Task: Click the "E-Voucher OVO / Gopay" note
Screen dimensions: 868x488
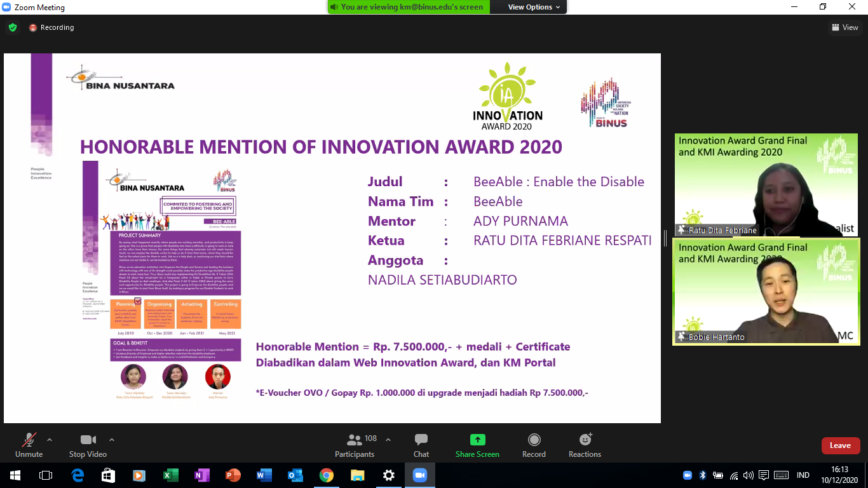Action: coord(422,393)
